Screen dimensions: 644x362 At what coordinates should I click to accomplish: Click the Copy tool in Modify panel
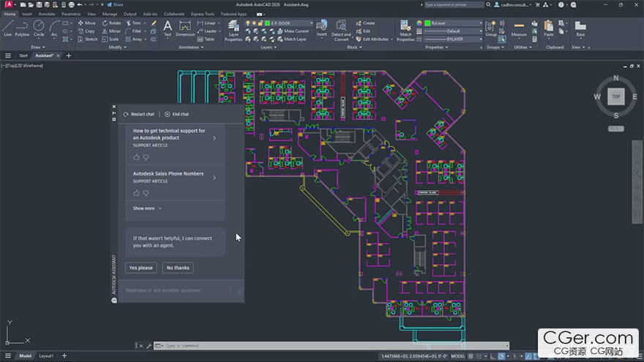coord(86,31)
